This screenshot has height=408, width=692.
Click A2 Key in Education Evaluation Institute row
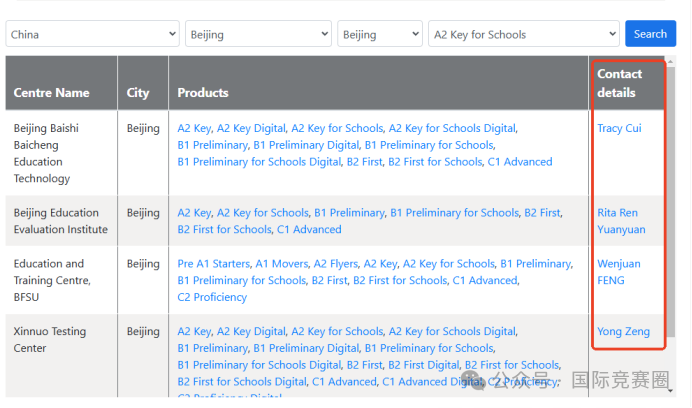pyautogui.click(x=194, y=212)
